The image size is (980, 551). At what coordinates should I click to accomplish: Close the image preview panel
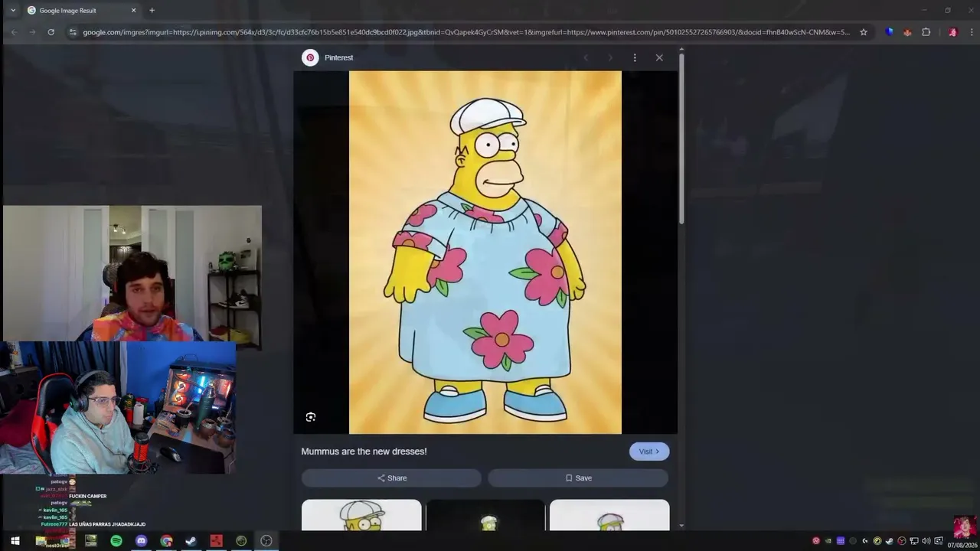point(659,57)
